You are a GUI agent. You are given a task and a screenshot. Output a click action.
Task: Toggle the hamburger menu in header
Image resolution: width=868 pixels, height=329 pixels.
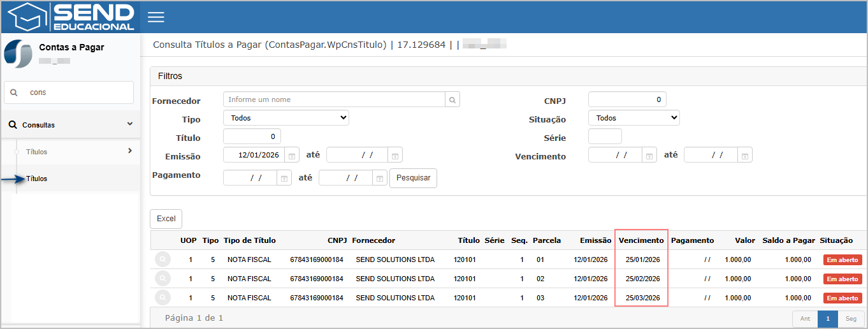coord(156,17)
